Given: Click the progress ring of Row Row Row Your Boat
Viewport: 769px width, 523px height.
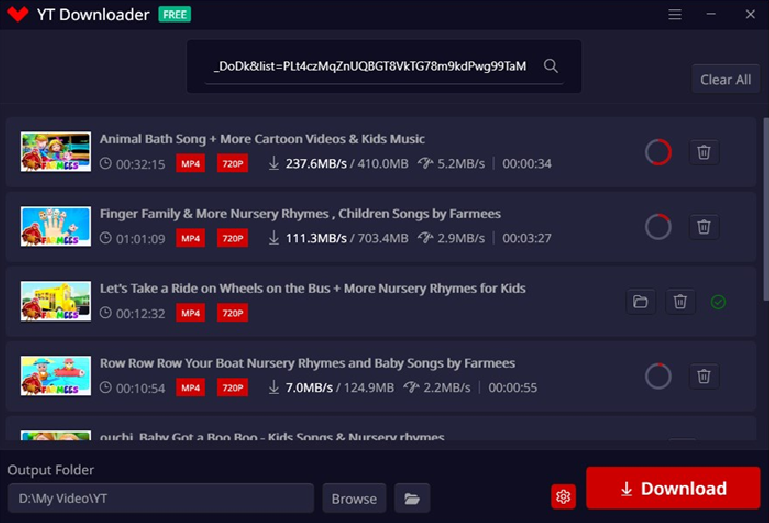Looking at the screenshot, I should coord(658,376).
